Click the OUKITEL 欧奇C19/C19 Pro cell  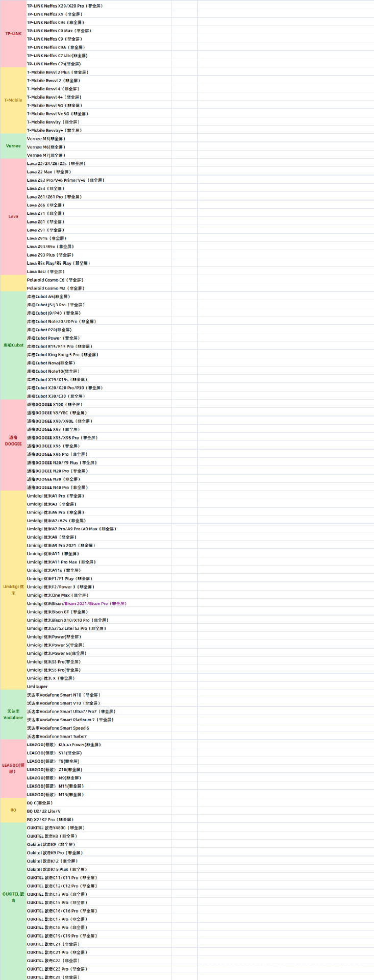(x=99, y=936)
